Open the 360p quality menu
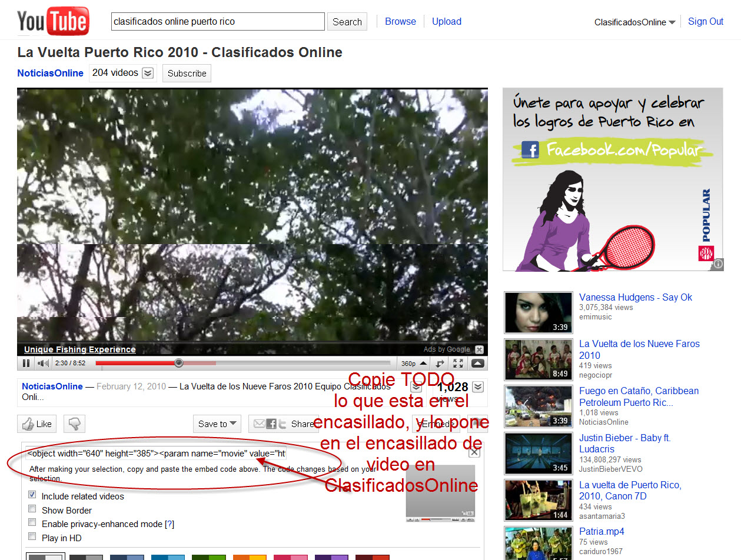The width and height of the screenshot is (741, 560). point(414,364)
